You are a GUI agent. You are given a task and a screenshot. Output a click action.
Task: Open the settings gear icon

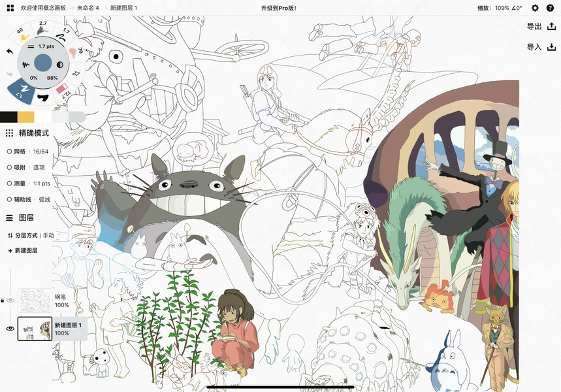[x=535, y=8]
